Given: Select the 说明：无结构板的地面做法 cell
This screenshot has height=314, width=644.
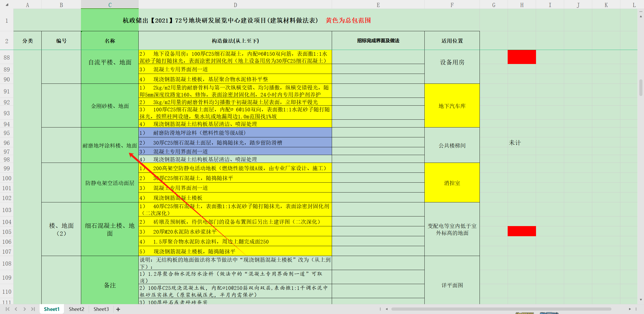Looking at the screenshot, I should pyautogui.click(x=235, y=263).
